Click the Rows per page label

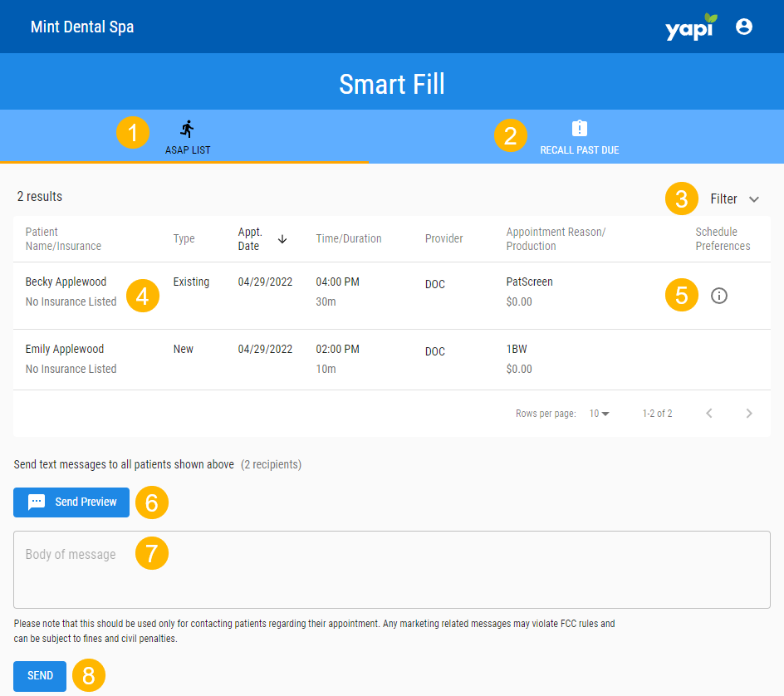[546, 414]
